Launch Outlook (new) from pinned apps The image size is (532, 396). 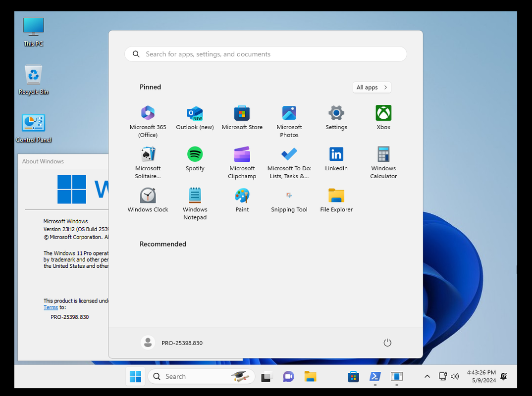[x=195, y=118]
